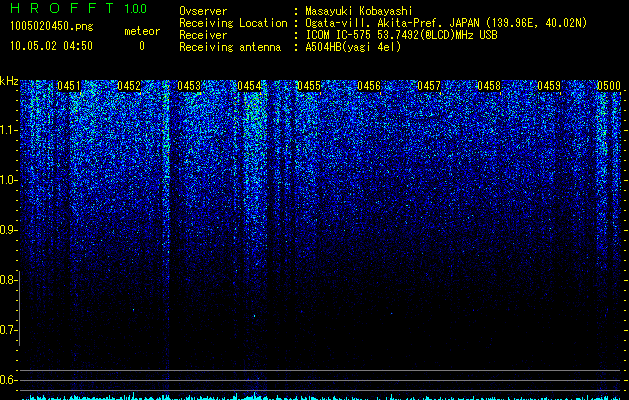Click the 0455 time marker
629x400 pixels.
pyautogui.click(x=309, y=86)
